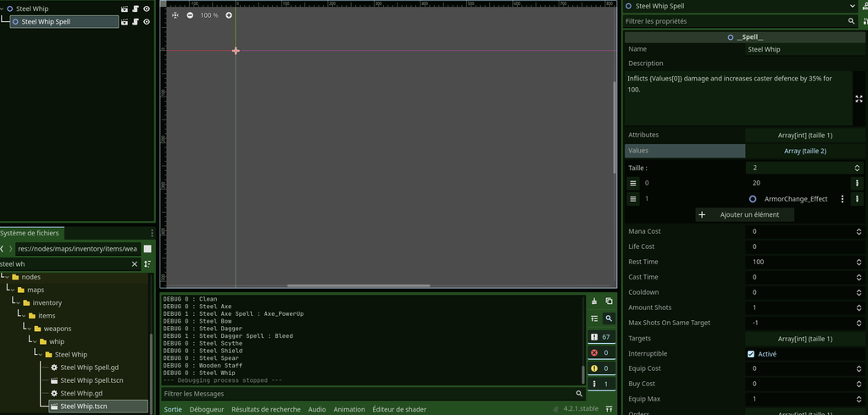Image resolution: width=868 pixels, height=415 pixels.
Task: Open Steel Whip node's scene in editor icon
Action: point(125,8)
